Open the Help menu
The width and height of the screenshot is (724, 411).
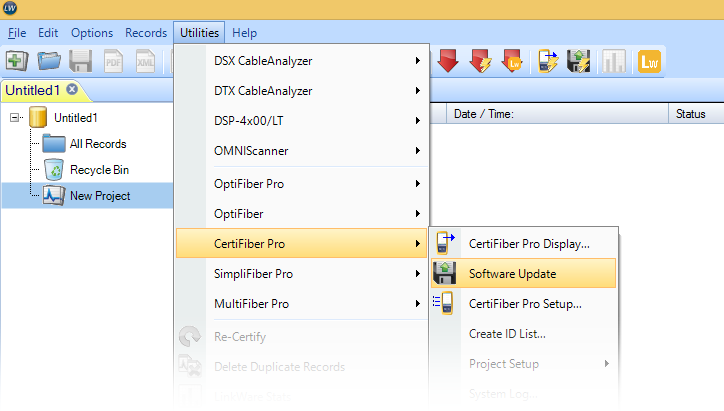click(x=244, y=33)
